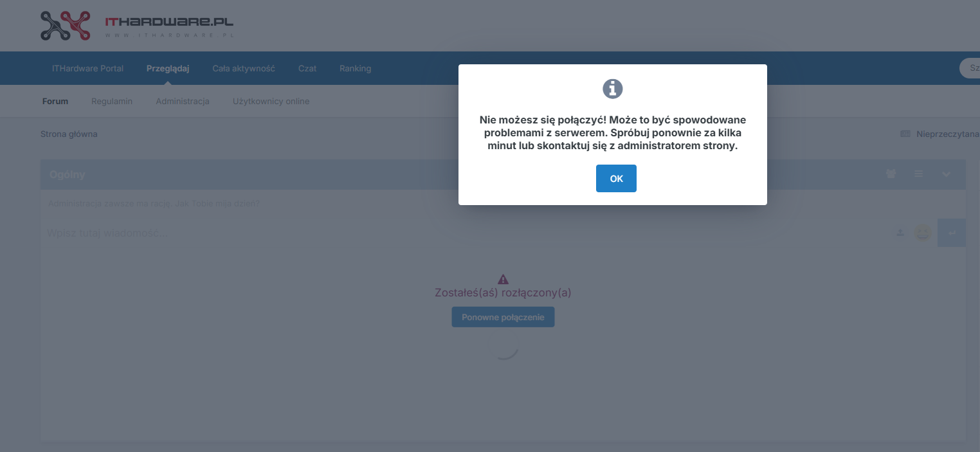Click the warning triangle icon above the disconnected message
The image size is (980, 452).
tap(503, 279)
